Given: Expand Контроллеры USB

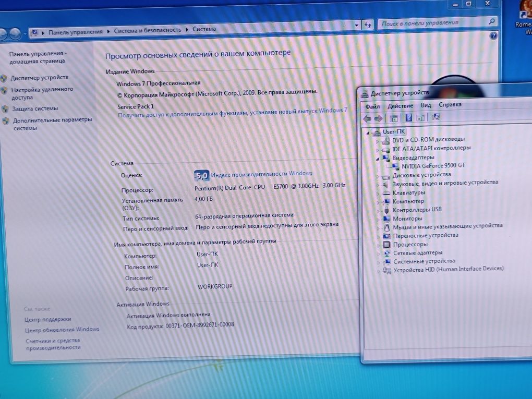Looking at the screenshot, I should tap(378, 211).
